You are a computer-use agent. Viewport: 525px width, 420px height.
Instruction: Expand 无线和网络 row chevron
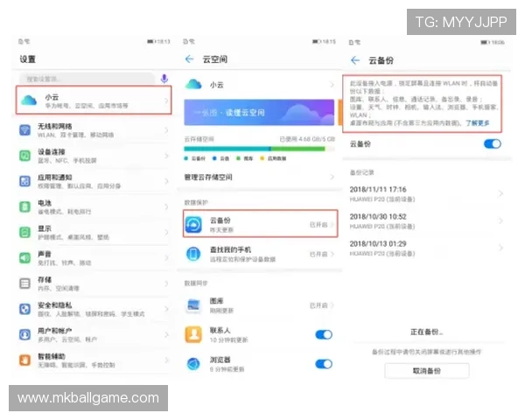pos(166,130)
